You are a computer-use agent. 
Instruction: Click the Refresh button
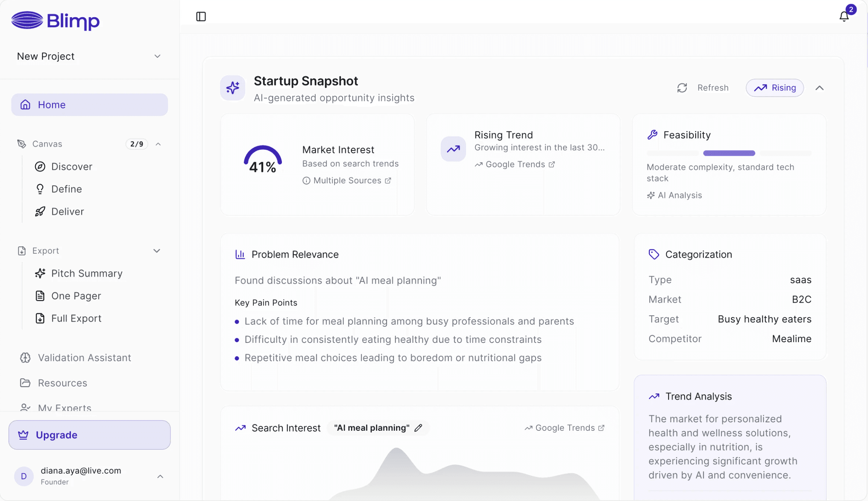(x=703, y=88)
